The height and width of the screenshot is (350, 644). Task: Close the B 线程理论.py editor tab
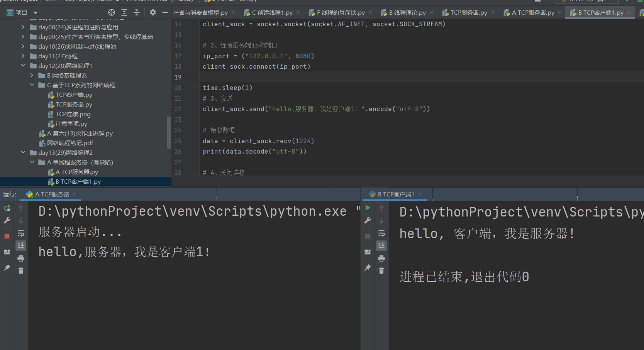coord(431,12)
